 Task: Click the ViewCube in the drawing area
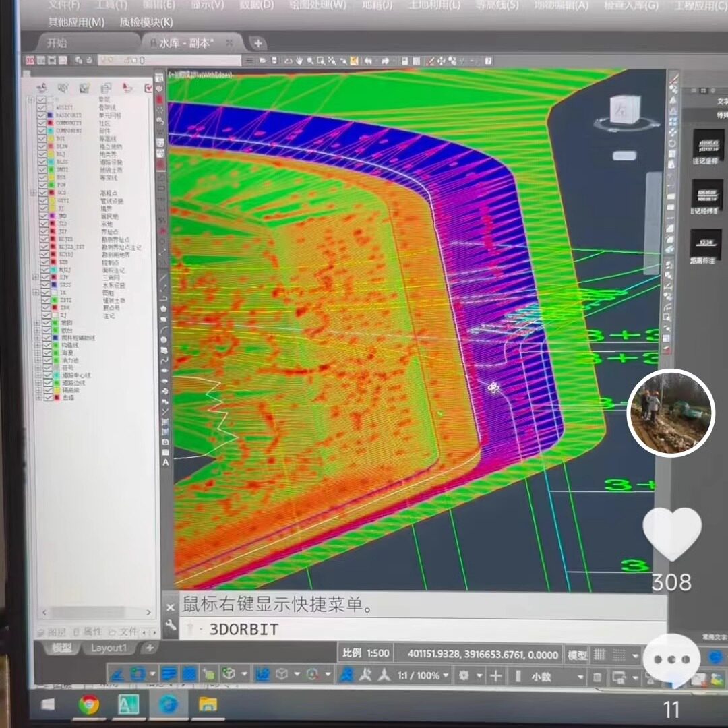pyautogui.click(x=626, y=111)
